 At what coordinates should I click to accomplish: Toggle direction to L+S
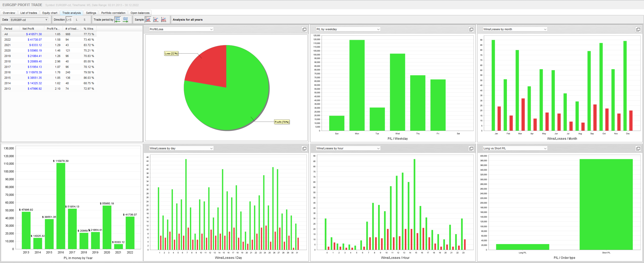[69, 19]
